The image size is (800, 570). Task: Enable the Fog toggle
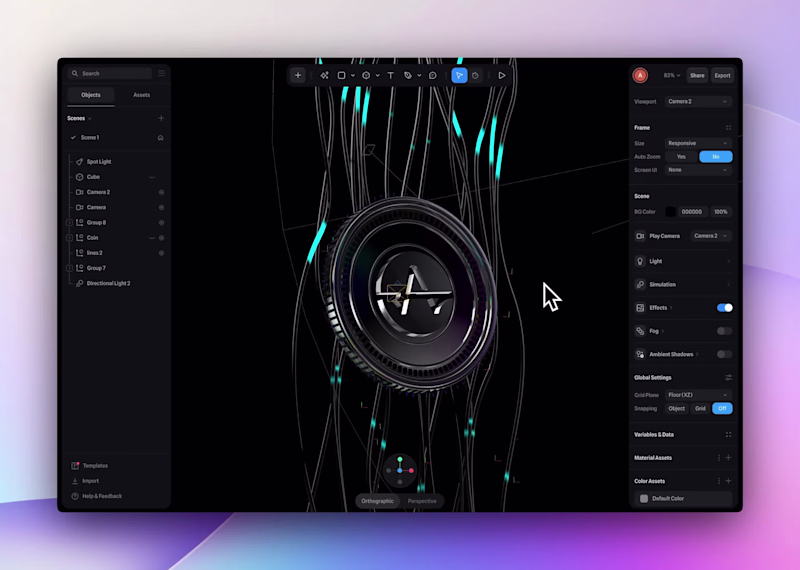724,331
